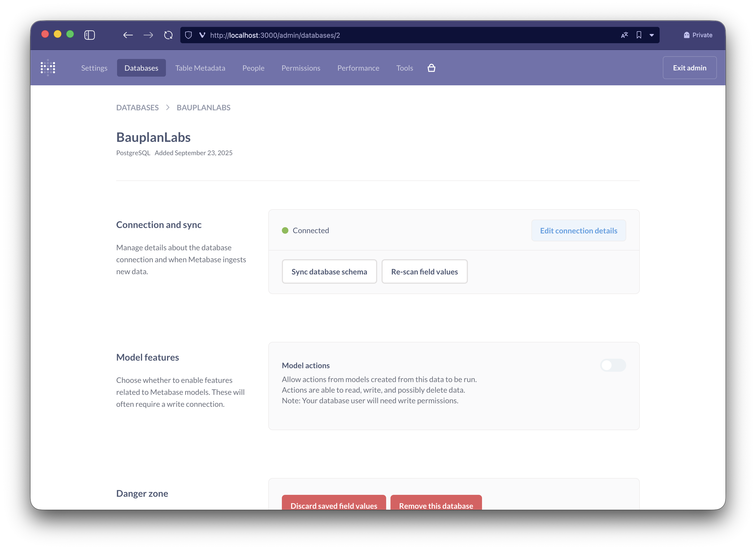Expand the address bar dropdown arrow
The width and height of the screenshot is (756, 550).
pos(652,35)
